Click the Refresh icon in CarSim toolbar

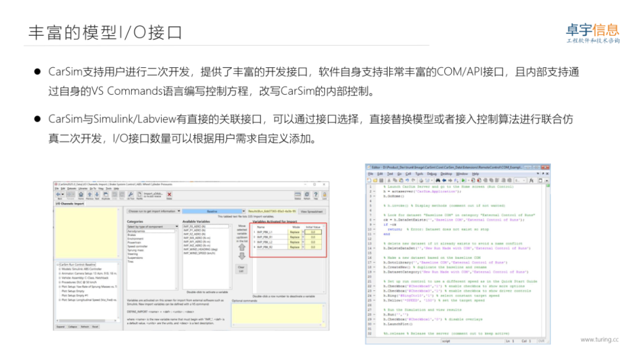307,194
